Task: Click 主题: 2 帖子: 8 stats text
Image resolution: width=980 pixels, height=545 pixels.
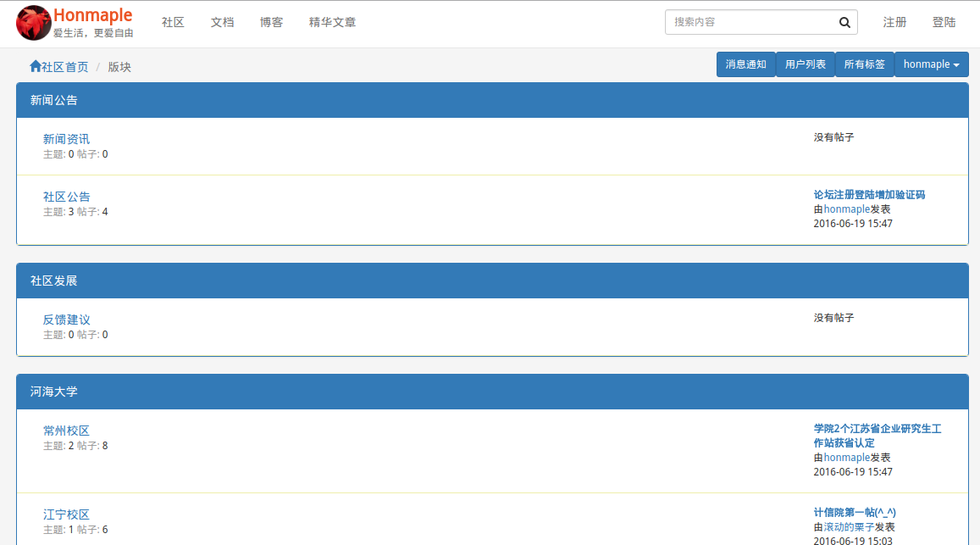Action: [75, 446]
